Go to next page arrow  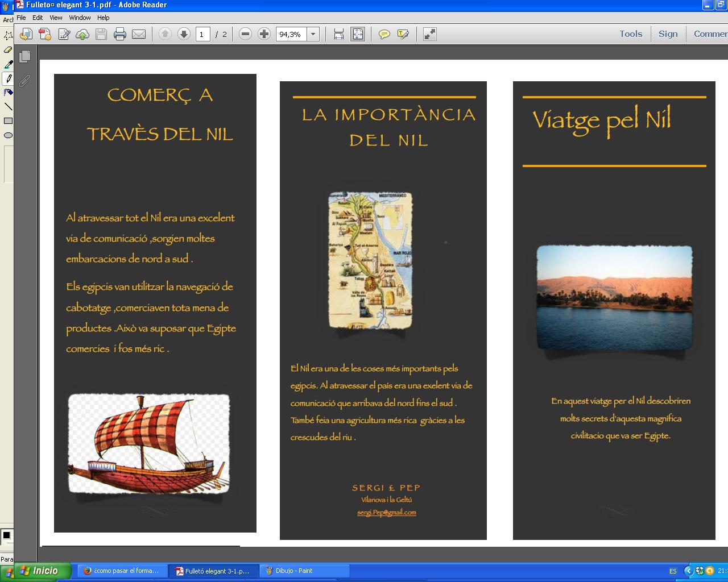[x=184, y=34]
